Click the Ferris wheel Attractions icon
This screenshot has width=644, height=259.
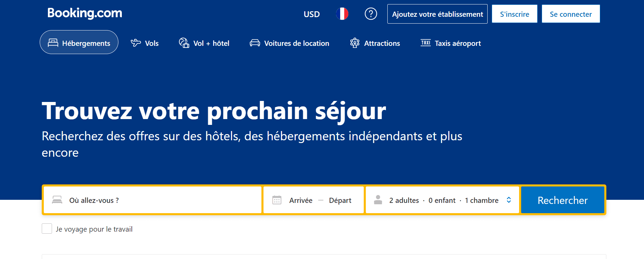(355, 43)
